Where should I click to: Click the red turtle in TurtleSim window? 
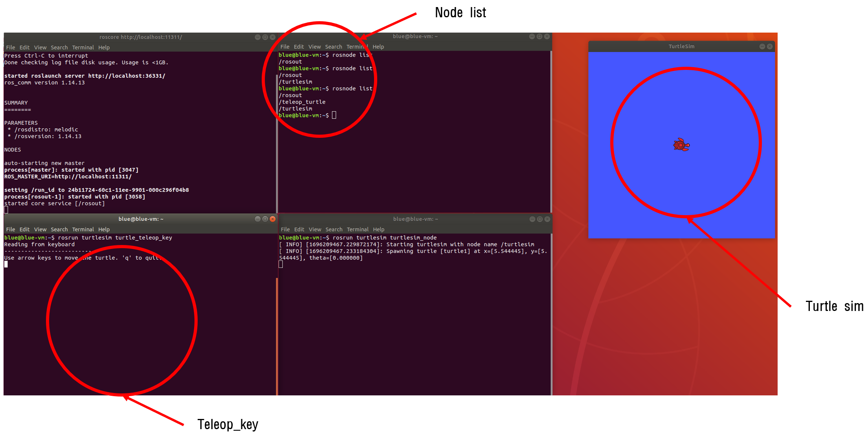681,145
